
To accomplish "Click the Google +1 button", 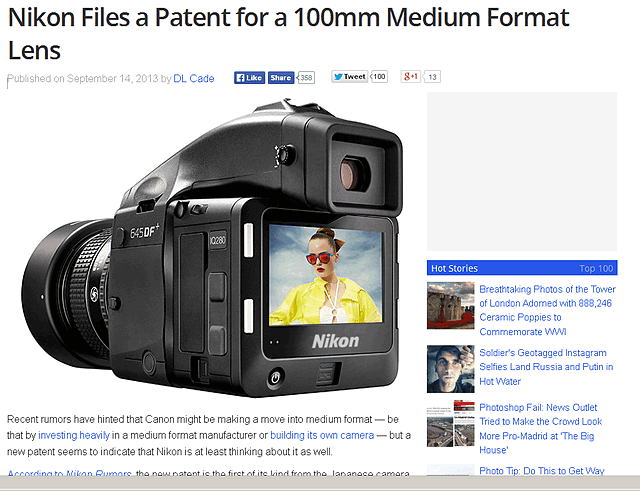I will coord(411,77).
